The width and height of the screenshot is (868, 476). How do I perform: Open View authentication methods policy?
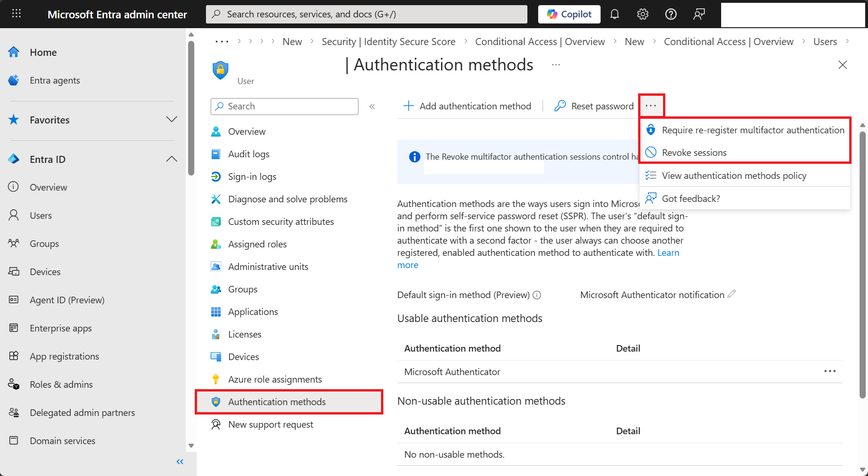click(745, 176)
